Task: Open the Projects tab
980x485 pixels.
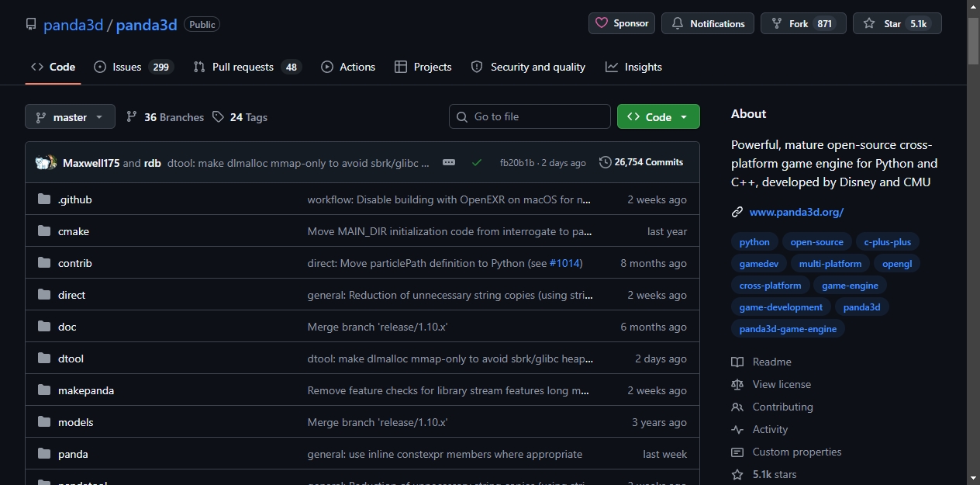Action: point(423,67)
